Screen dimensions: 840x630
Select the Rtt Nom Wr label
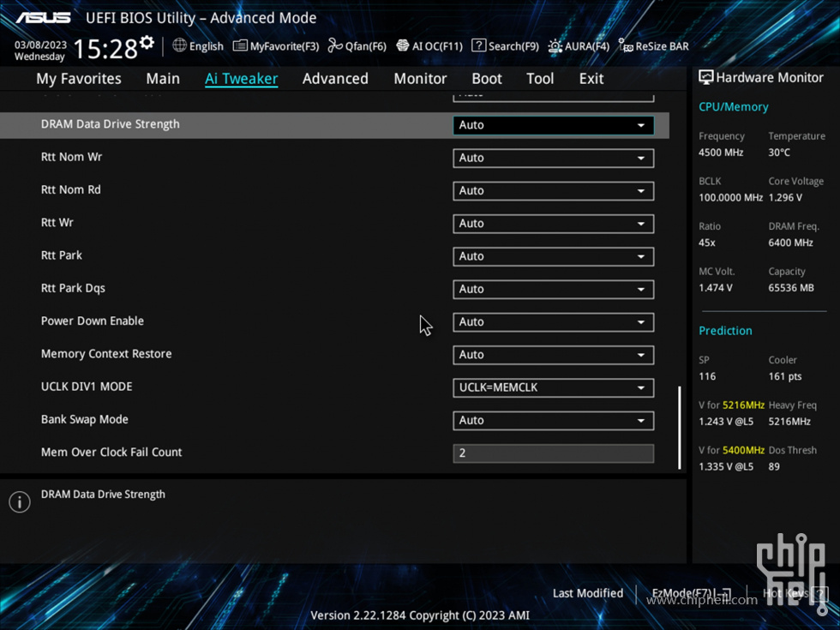tap(71, 157)
